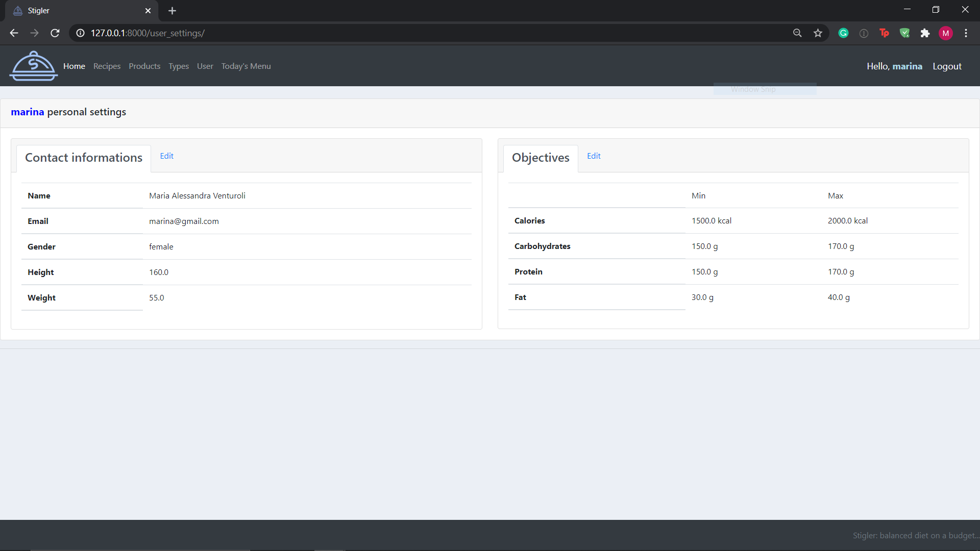Click the zoom magnifier icon in address bar
Screen dimensions: 980x551
click(x=797, y=33)
